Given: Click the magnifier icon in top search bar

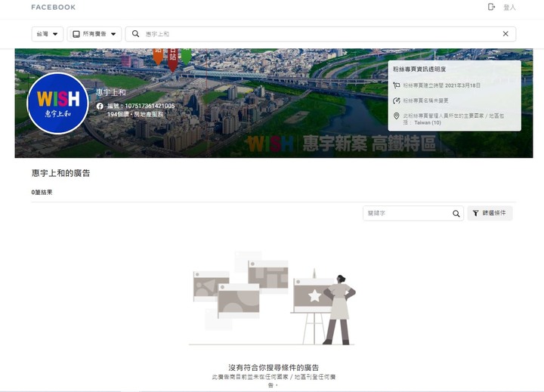Looking at the screenshot, I should (x=136, y=34).
